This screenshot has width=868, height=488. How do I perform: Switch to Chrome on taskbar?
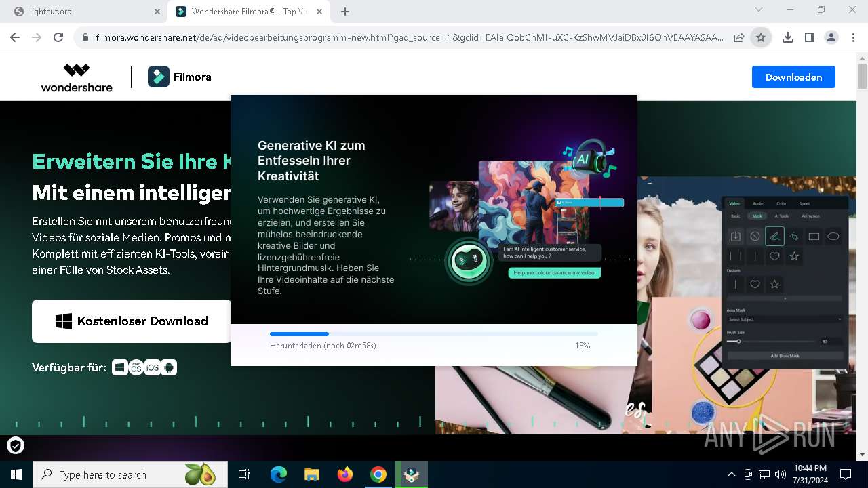tap(378, 474)
